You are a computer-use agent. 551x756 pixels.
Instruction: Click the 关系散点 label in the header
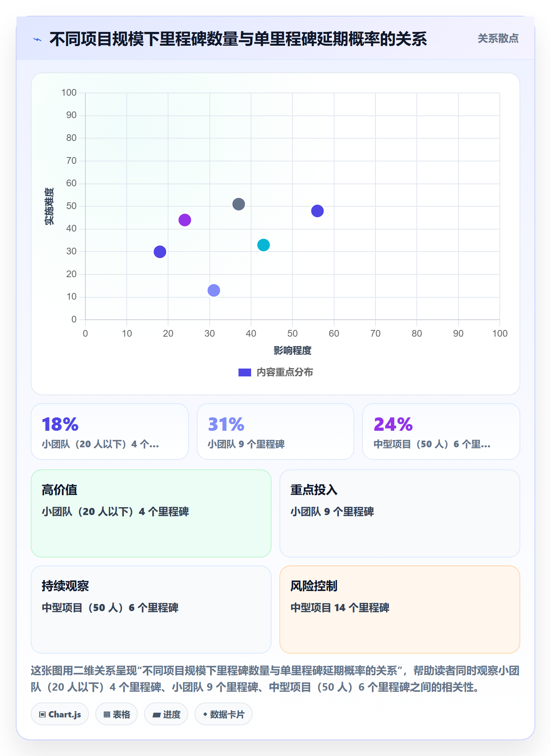point(498,39)
